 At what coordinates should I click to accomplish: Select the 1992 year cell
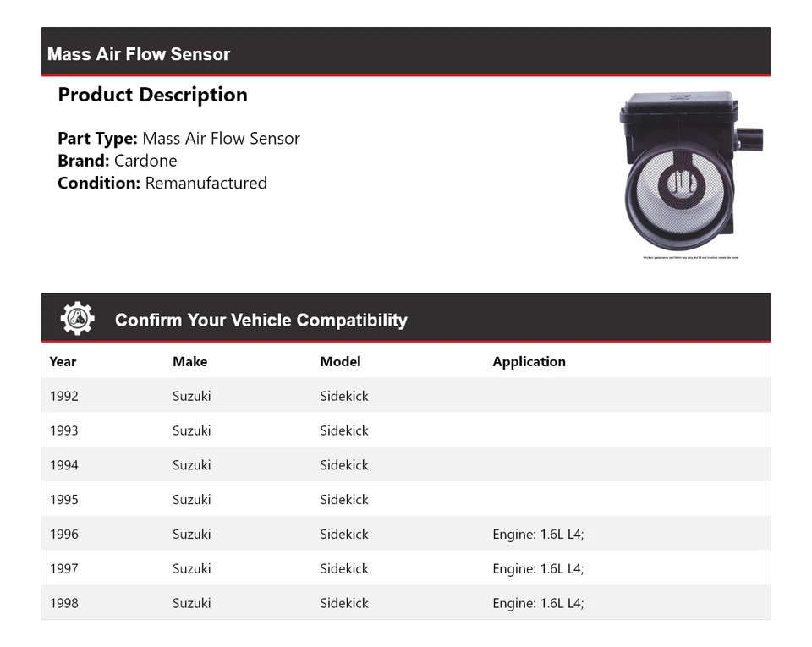[63, 396]
